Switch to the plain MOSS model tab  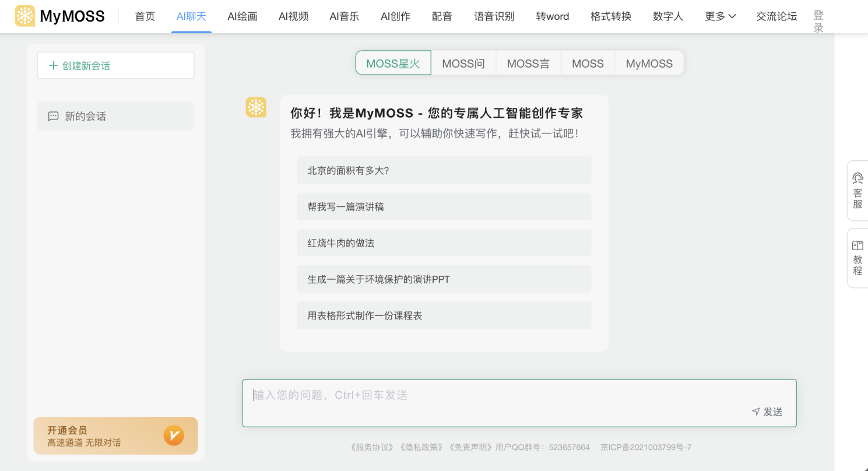(588, 63)
